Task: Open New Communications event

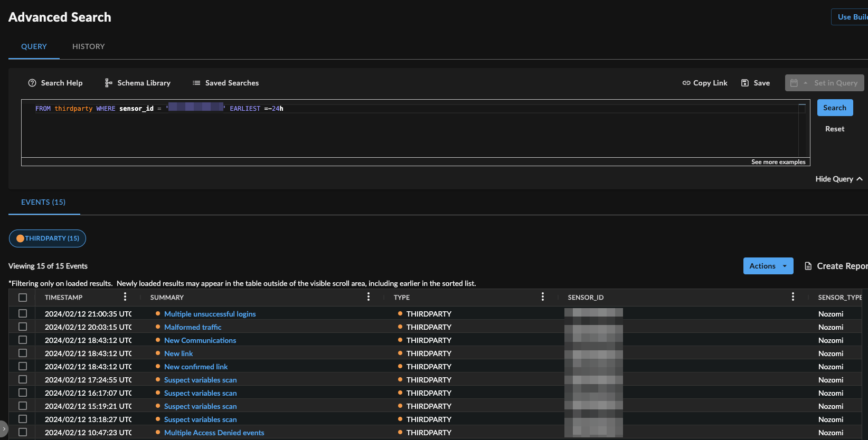Action: coord(200,340)
